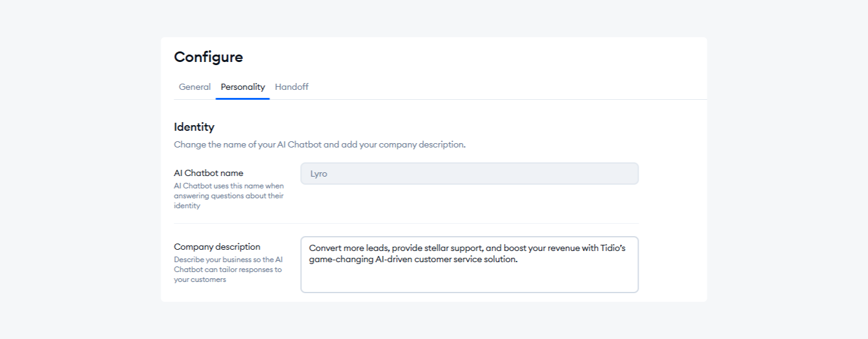Select the Personality tab

(x=242, y=87)
